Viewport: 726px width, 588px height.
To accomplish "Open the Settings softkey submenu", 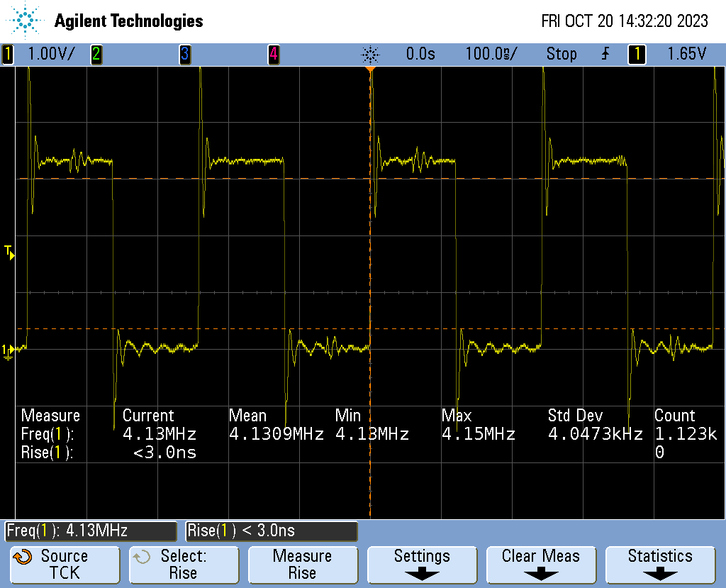I will (422, 564).
